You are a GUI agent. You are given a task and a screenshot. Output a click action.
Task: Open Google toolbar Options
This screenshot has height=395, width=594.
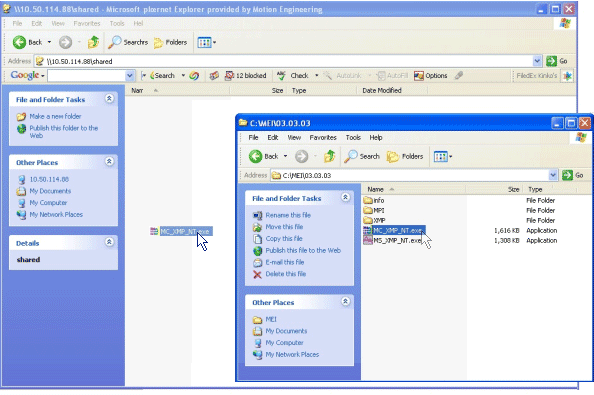pyautogui.click(x=431, y=76)
